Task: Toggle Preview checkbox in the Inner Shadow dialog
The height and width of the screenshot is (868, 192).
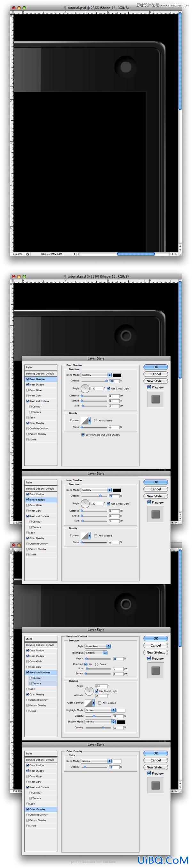Action: 149,502
